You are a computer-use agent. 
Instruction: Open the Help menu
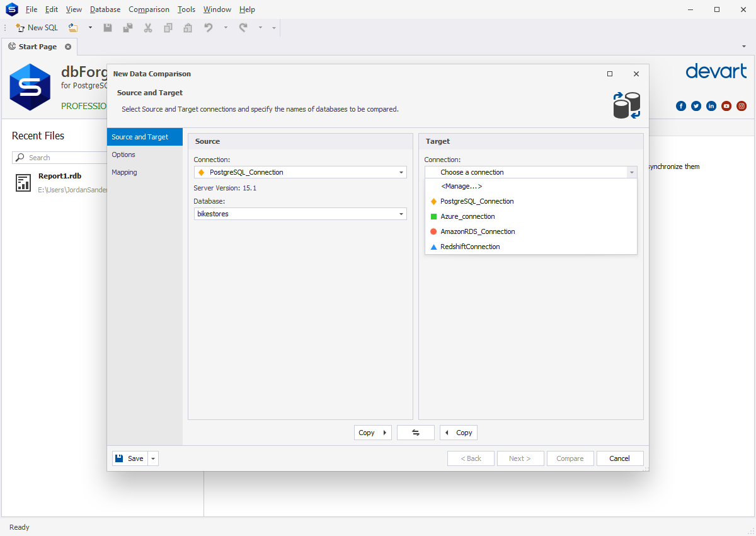click(248, 9)
